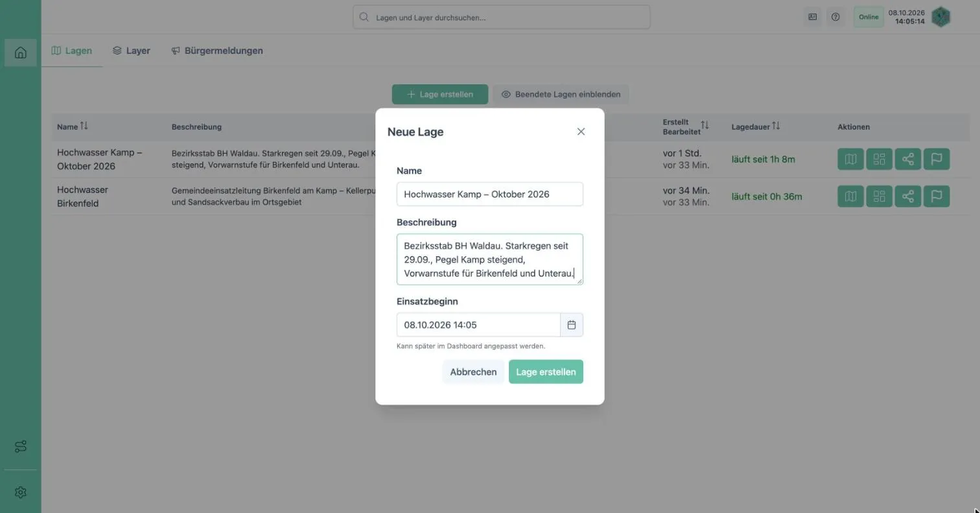This screenshot has height=513, width=980.
Task: Sort by Lagedauer column
Action: tap(776, 126)
